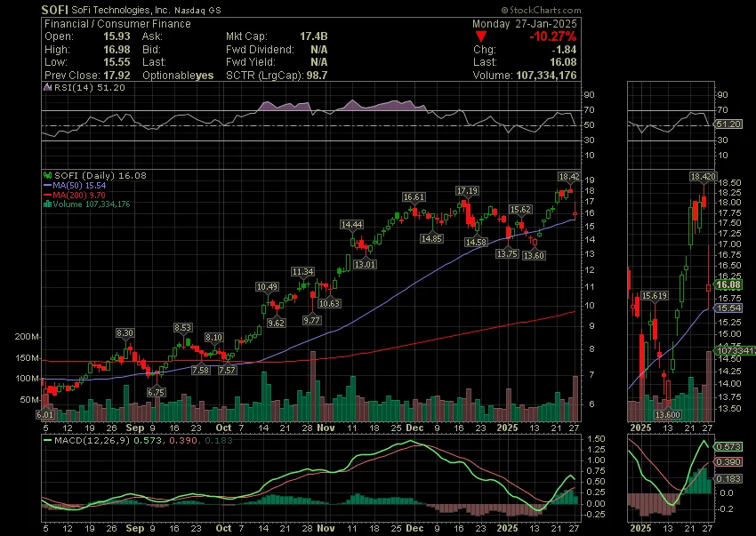The image size is (756, 536).
Task: Click the Chg value -1.84
Action: pos(565,50)
